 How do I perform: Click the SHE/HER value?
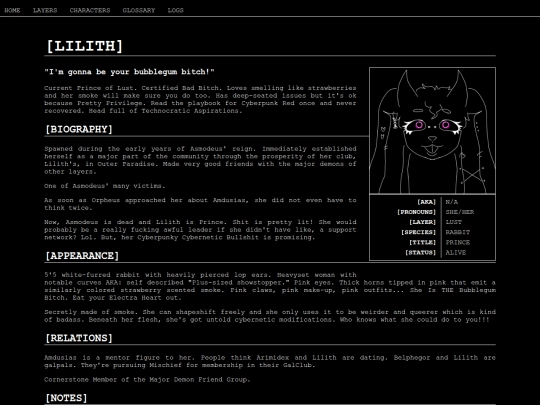click(x=460, y=212)
